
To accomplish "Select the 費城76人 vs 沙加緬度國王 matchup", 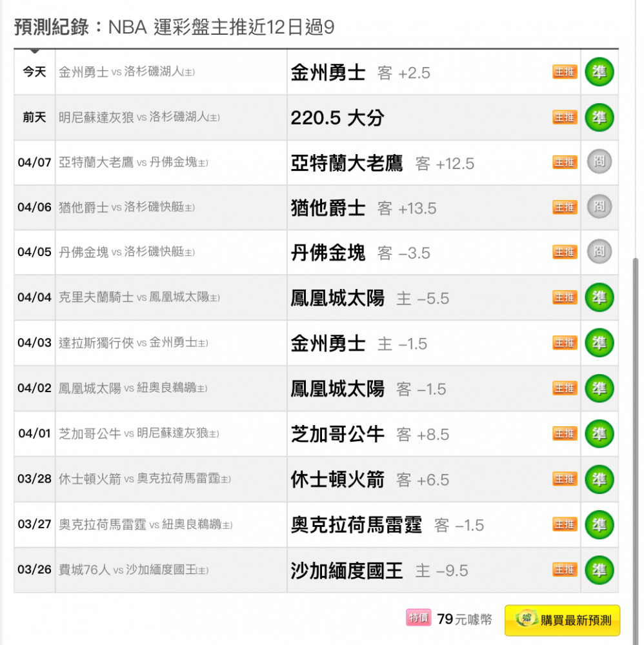I will [x=134, y=570].
